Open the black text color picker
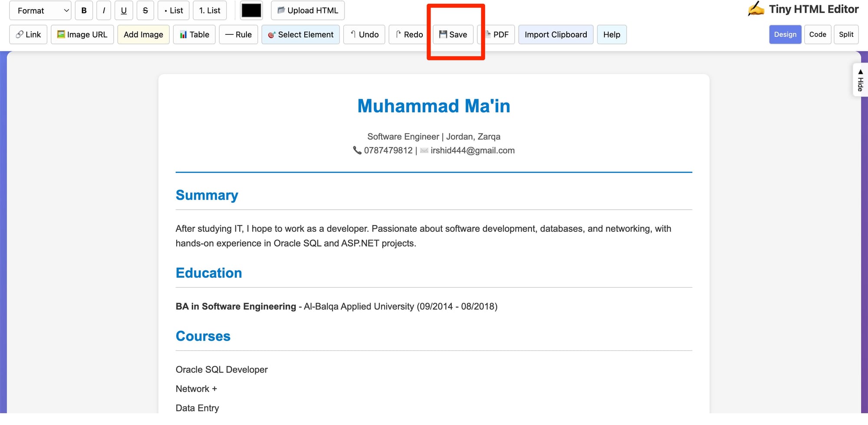868x425 pixels. tap(251, 10)
